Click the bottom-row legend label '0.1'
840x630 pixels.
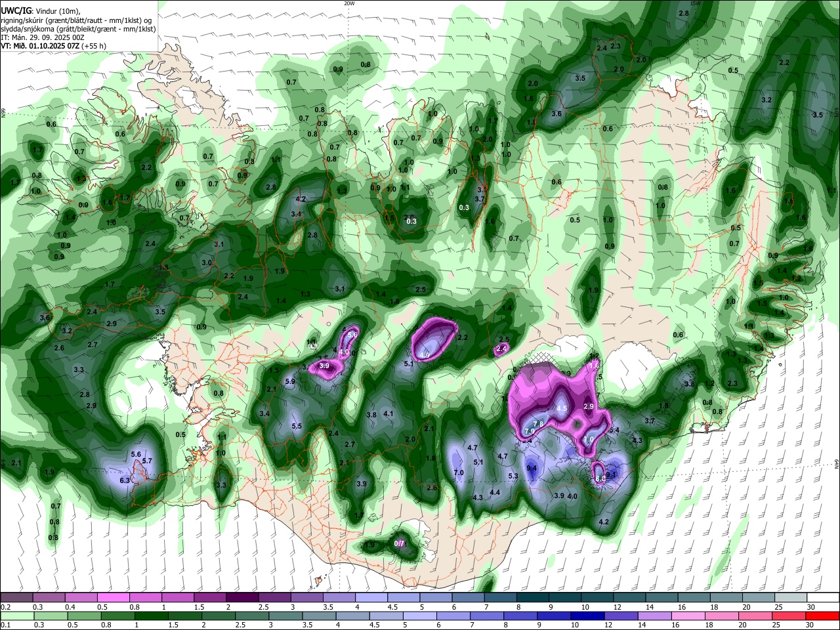[x=5, y=624]
